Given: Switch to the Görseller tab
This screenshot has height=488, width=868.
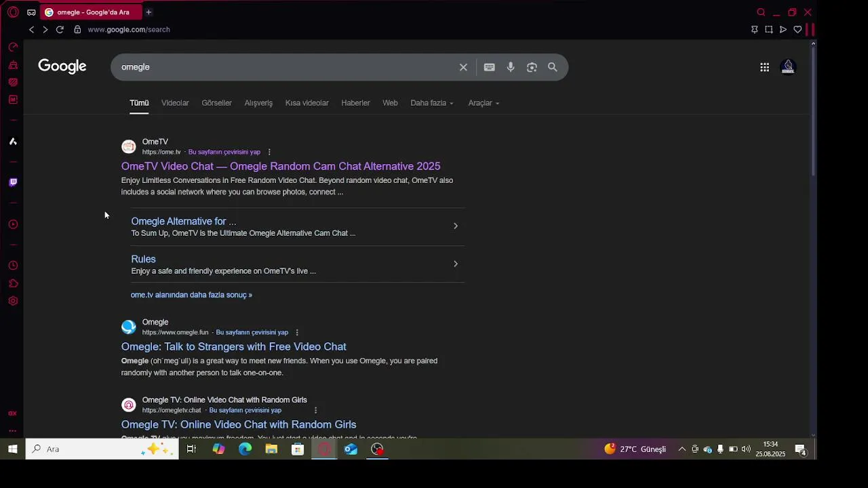Looking at the screenshot, I should [216, 103].
